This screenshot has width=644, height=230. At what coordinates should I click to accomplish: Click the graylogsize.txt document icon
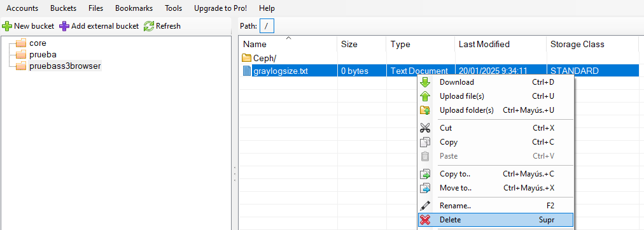pyautogui.click(x=247, y=71)
